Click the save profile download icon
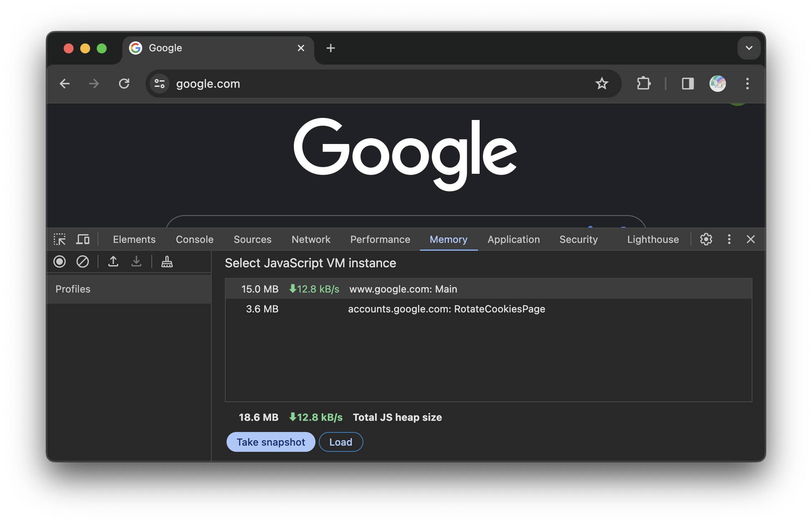The height and width of the screenshot is (523, 812). coord(136,261)
